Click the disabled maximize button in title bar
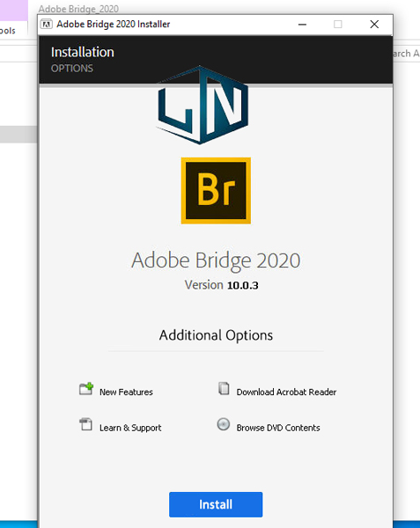420x528 pixels. [338, 25]
